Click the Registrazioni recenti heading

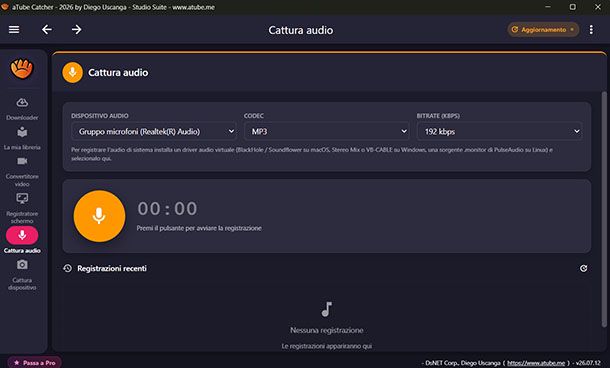112,268
